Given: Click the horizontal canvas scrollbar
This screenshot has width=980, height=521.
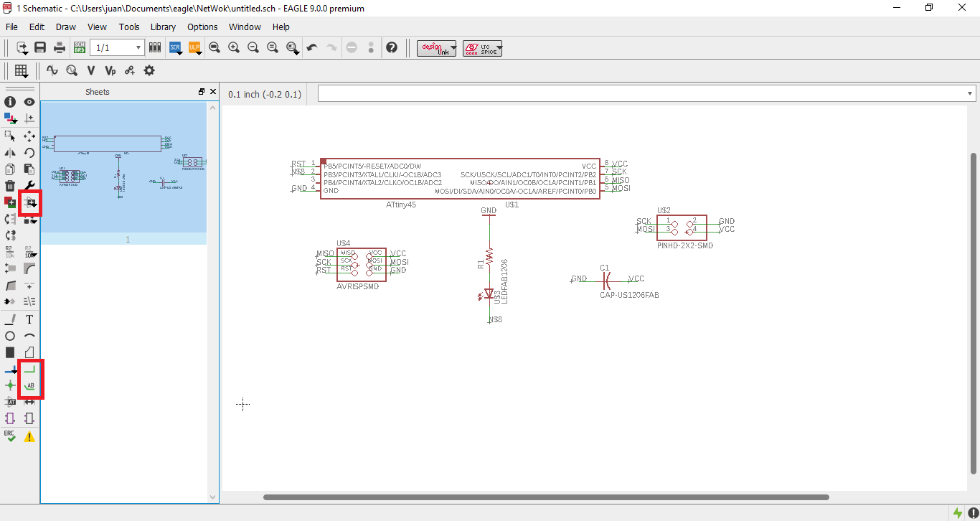Looking at the screenshot, I should point(546,497).
